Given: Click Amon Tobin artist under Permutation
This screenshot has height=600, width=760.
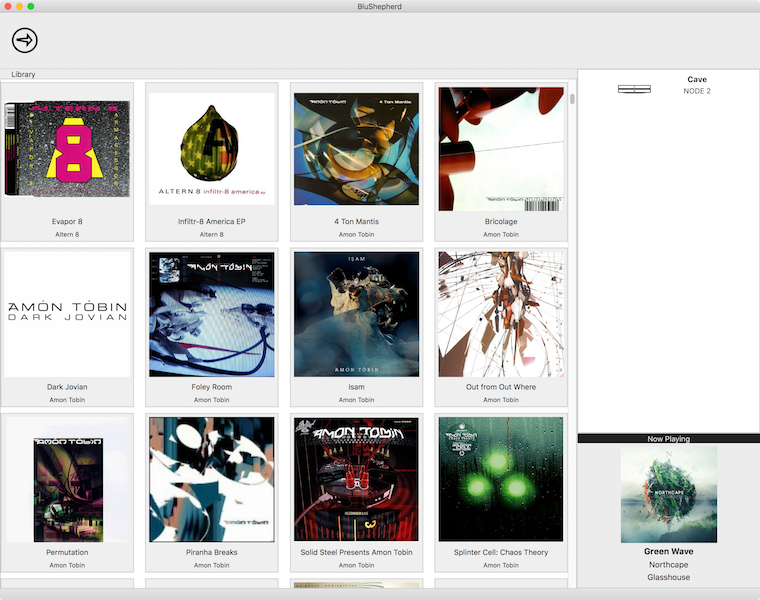Looking at the screenshot, I should tap(67, 565).
